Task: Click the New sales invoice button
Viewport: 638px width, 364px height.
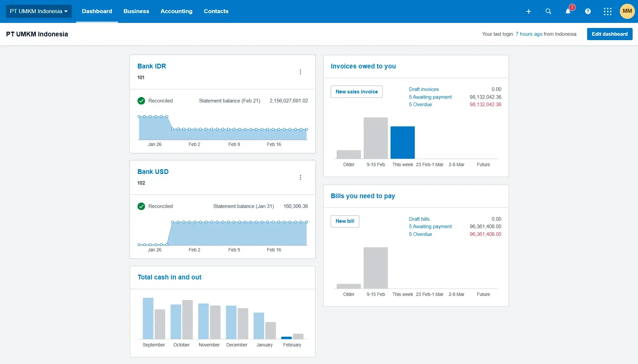Action: tap(356, 92)
